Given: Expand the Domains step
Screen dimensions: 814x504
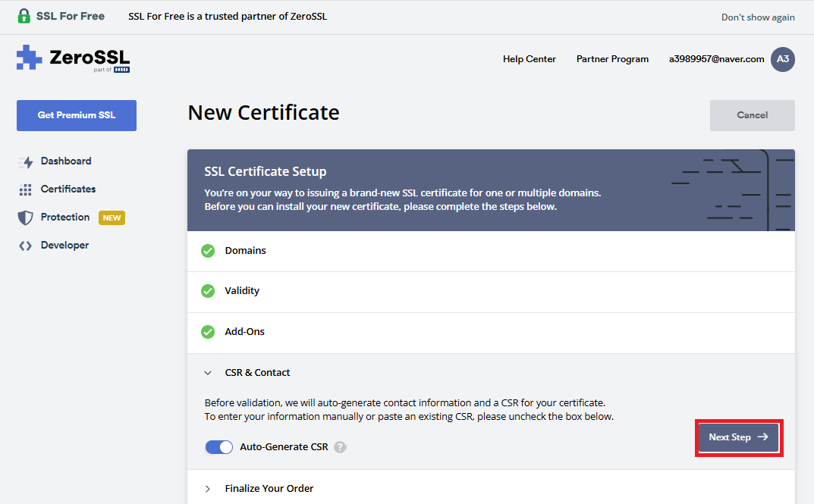Looking at the screenshot, I should point(491,251).
